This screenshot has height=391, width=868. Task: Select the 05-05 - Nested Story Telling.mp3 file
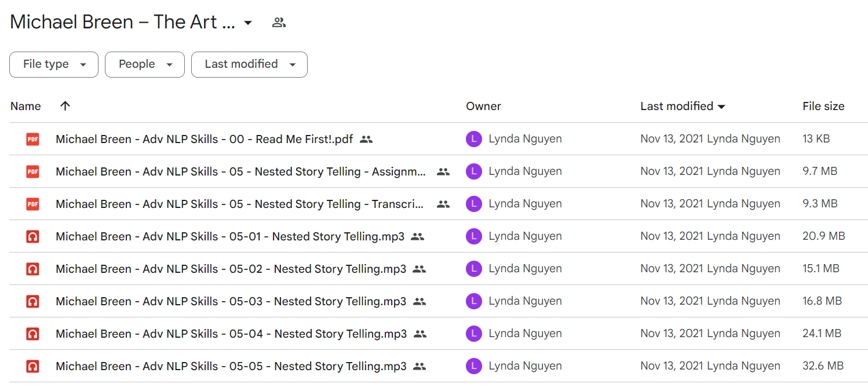(231, 366)
